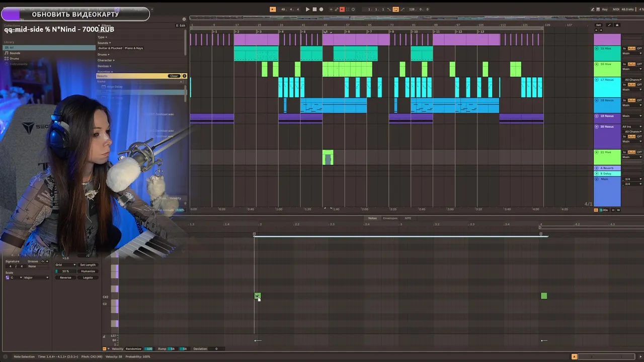
Task: Switch to the Envelopes tab
Action: pos(390,218)
